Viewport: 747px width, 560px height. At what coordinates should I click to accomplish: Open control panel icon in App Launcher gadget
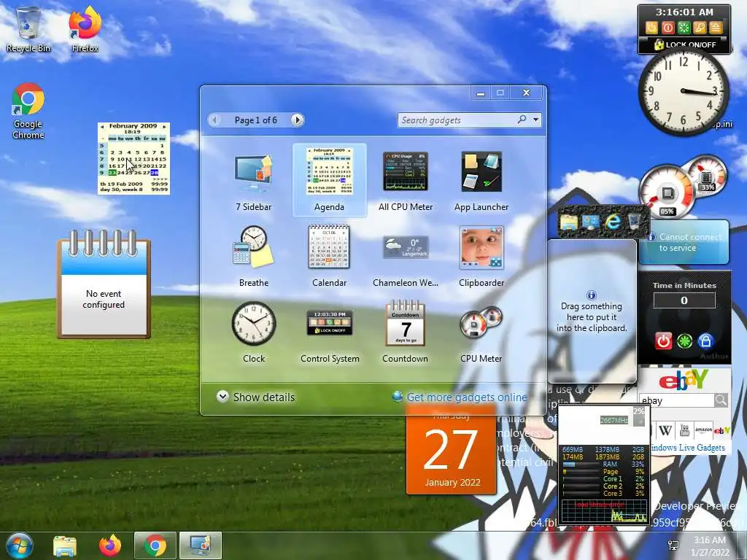(590, 222)
